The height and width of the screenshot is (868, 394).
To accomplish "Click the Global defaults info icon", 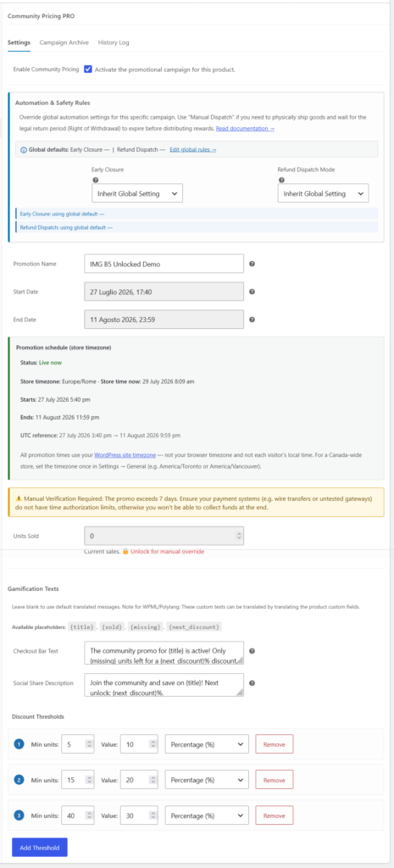I will click(23, 149).
